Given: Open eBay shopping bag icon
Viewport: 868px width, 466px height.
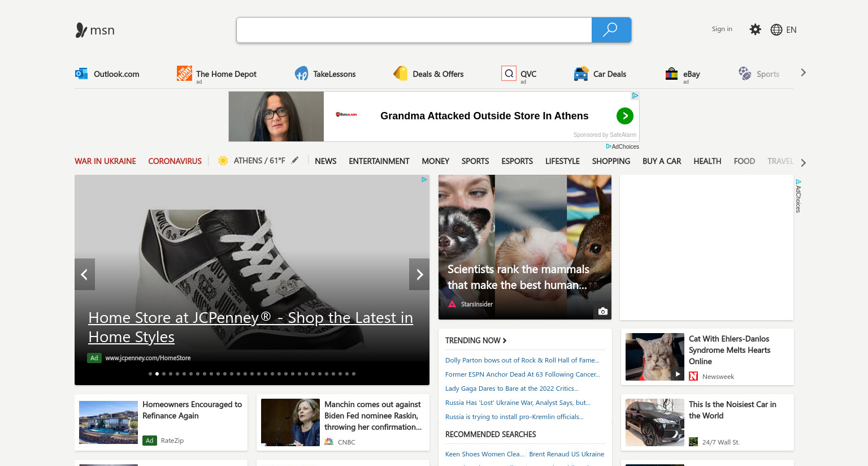Looking at the screenshot, I should 671,74.
